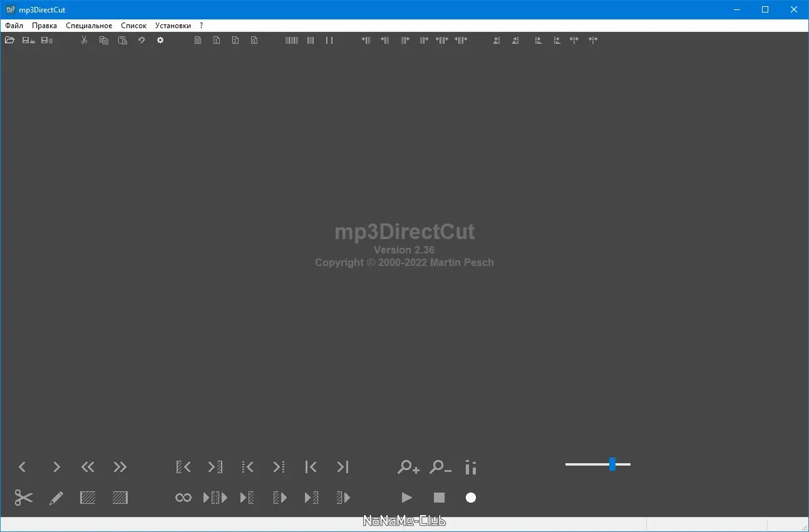
Task: Open the Правка menu
Action: point(44,26)
